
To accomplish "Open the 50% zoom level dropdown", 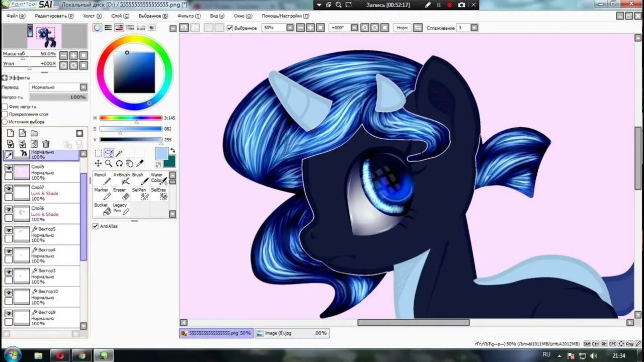I will tap(290, 28).
